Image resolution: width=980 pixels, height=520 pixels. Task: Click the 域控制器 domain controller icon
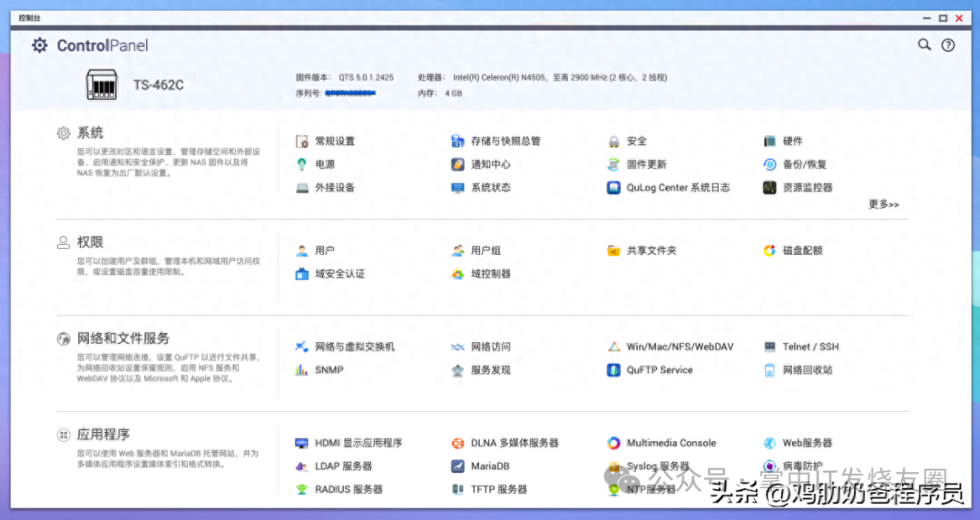pyautogui.click(x=457, y=274)
